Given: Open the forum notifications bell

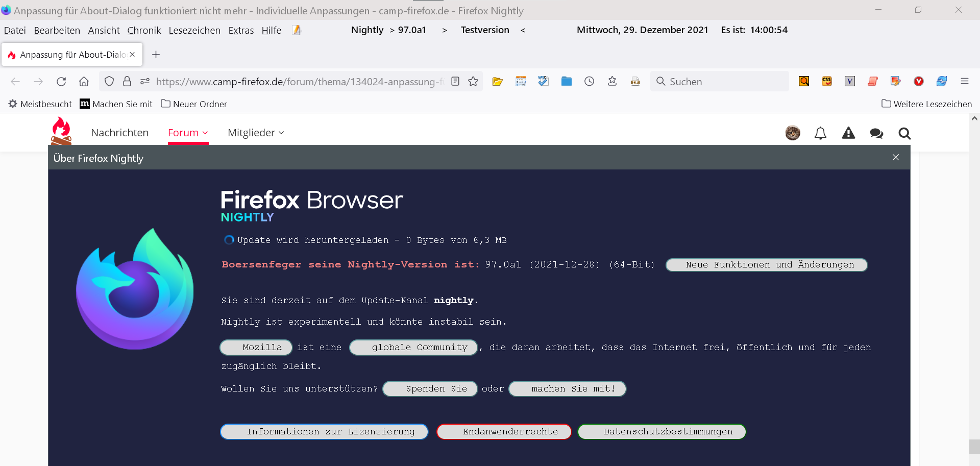Looking at the screenshot, I should (820, 133).
